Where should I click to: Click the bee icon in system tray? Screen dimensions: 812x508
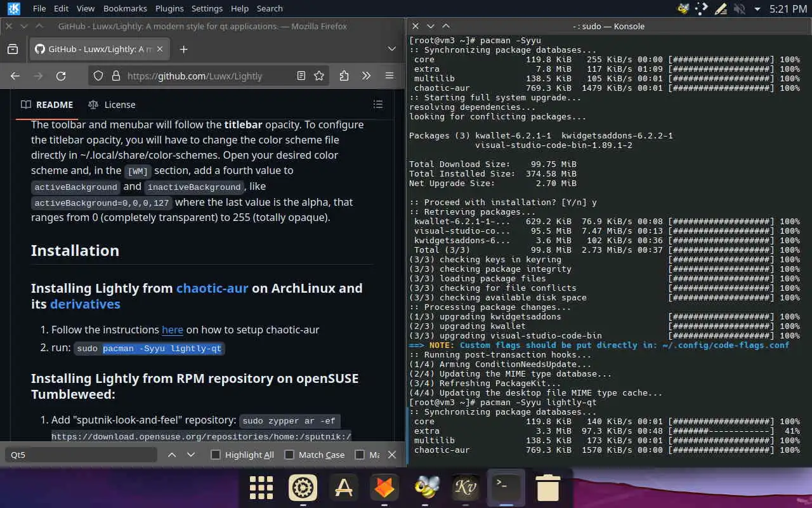click(x=683, y=9)
